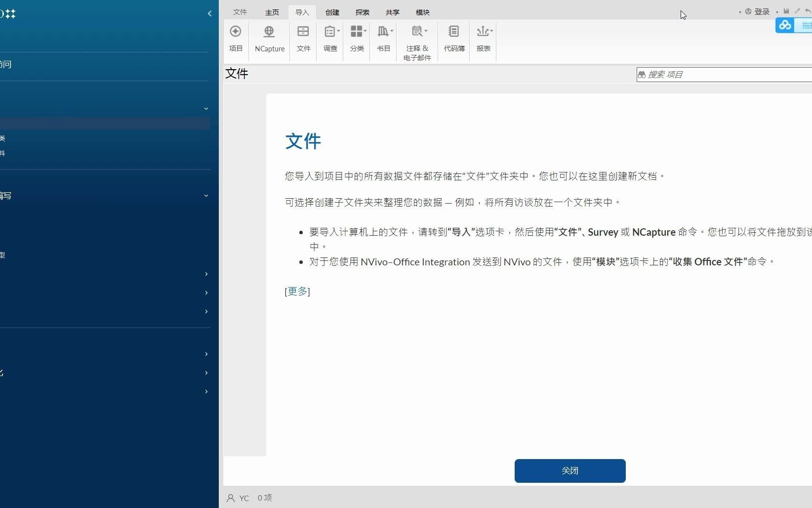Click the large blue '文件' heading
The height and width of the screenshot is (508, 812).
[x=303, y=141]
